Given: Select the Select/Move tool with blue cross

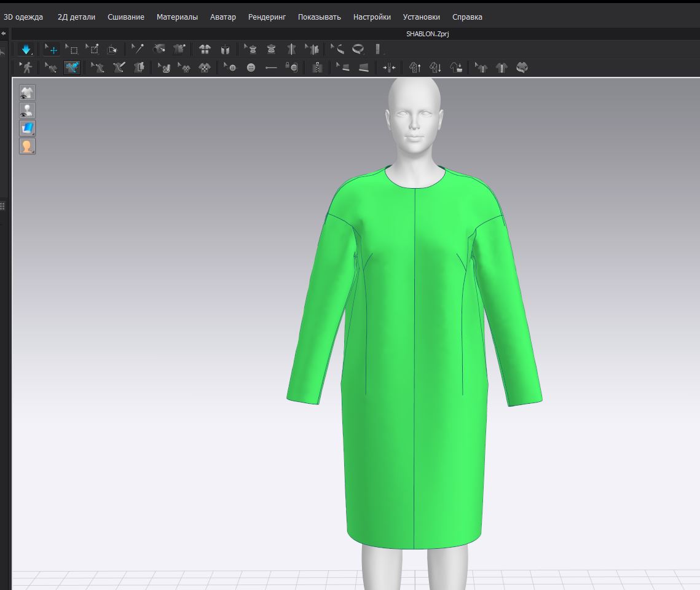Looking at the screenshot, I should click(52, 50).
